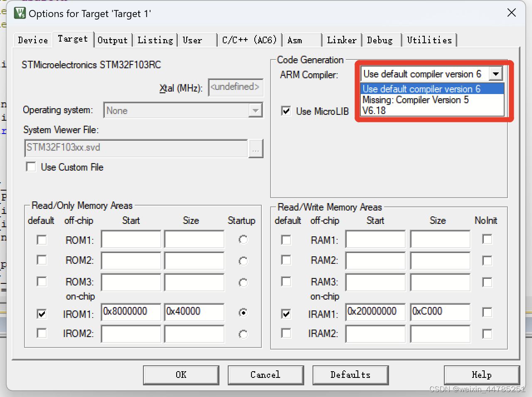The image size is (532, 397).
Task: Restore settings with Defaults button
Action: (x=350, y=375)
